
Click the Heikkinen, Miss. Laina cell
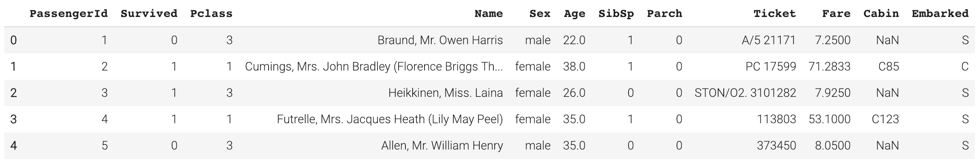click(445, 93)
